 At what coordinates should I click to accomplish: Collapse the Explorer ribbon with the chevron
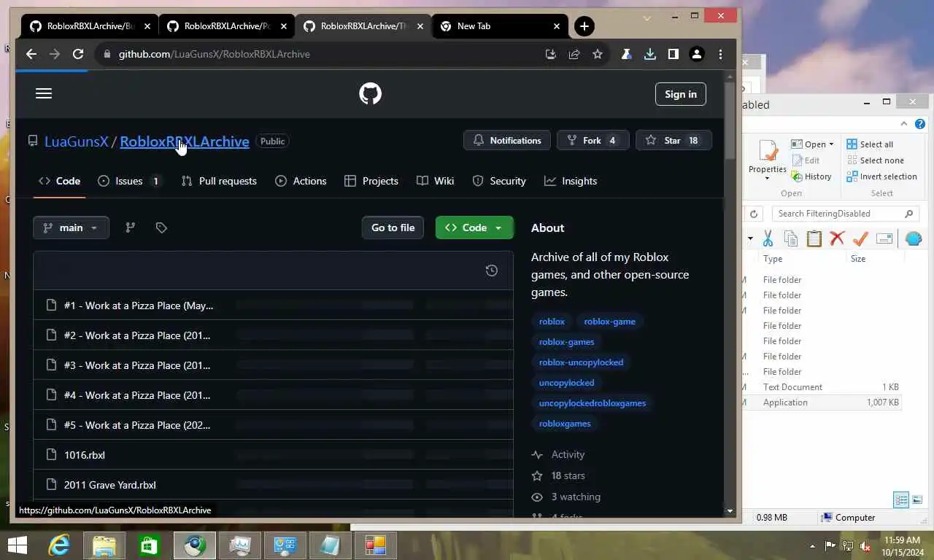point(904,124)
